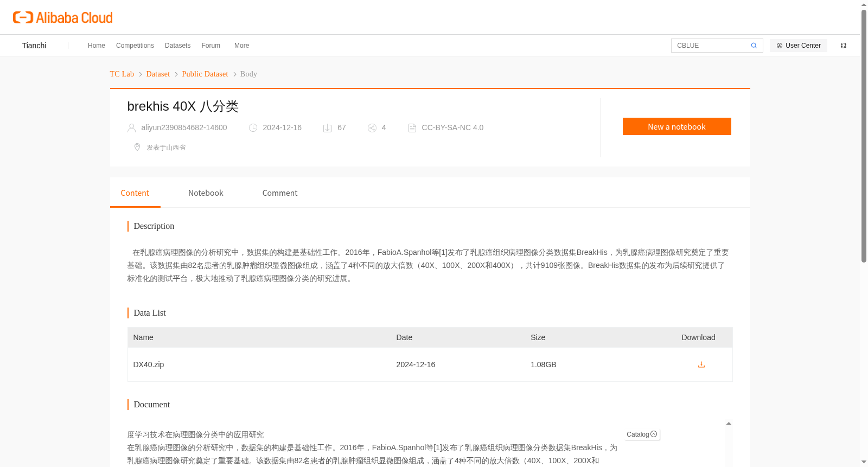Go to the Home menu item
Image resolution: width=868 pixels, height=467 pixels.
97,46
